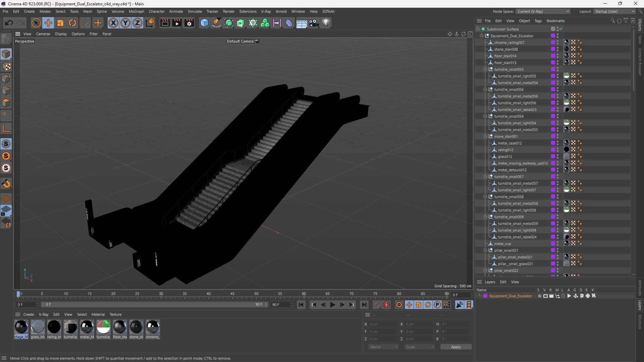Enable Snap magnet icon in left sidebar
Image resolution: width=644 pixels, height=362 pixels.
pyautogui.click(x=6, y=184)
